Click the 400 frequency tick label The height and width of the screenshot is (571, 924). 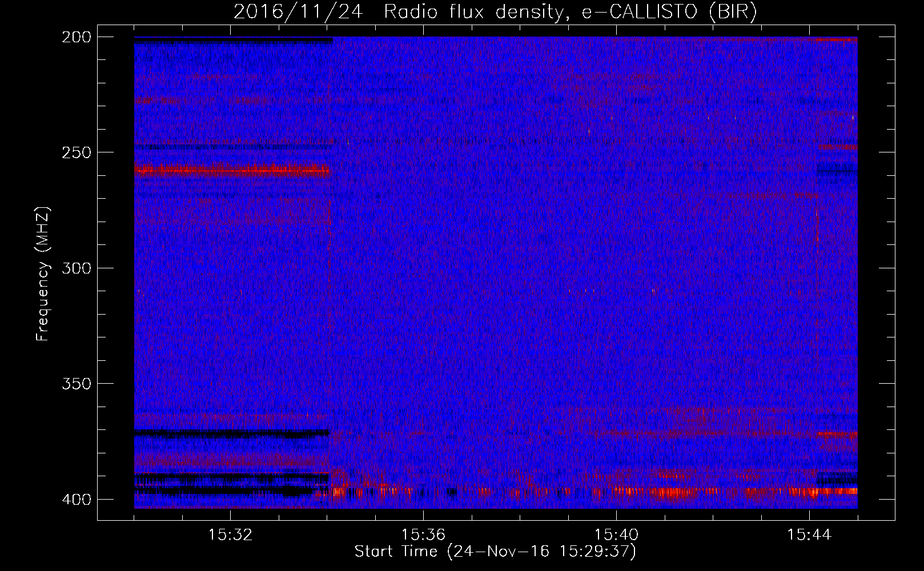pos(76,499)
